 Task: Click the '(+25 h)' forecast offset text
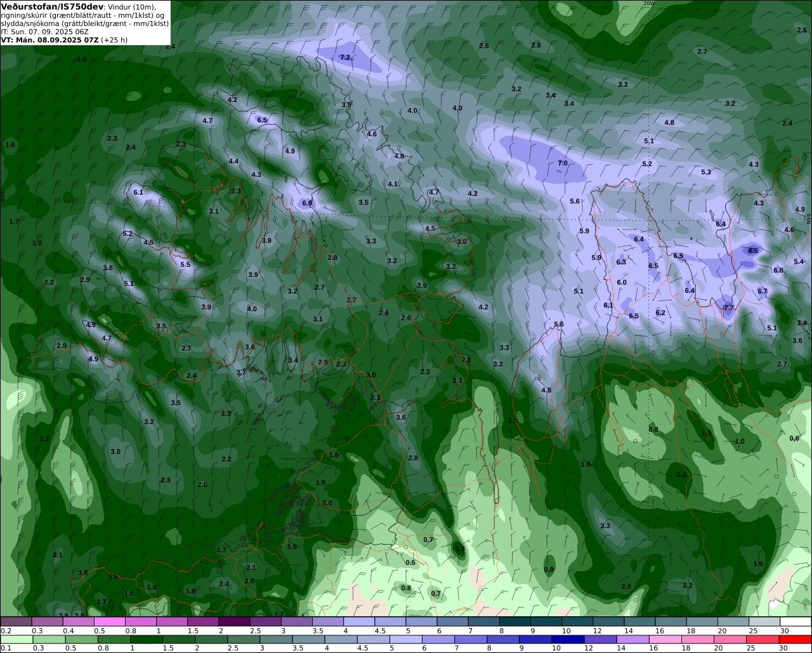[x=114, y=39]
